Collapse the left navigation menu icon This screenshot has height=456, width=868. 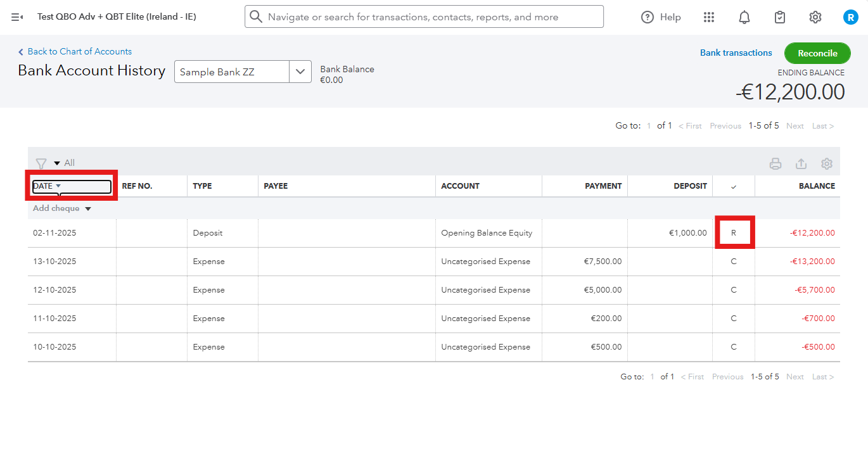(x=17, y=17)
